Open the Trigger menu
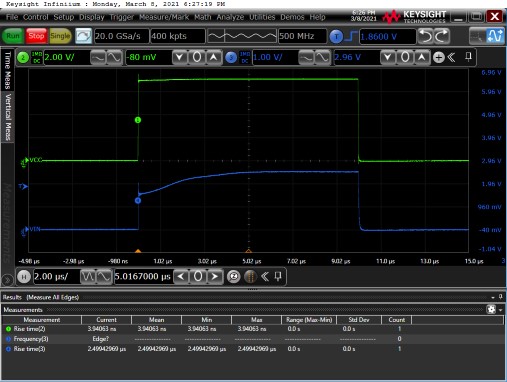 tap(122, 17)
